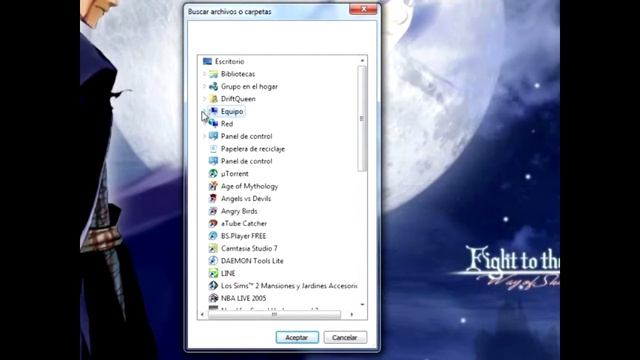Click the horizontal scrollbar right arrow

pos(352,314)
